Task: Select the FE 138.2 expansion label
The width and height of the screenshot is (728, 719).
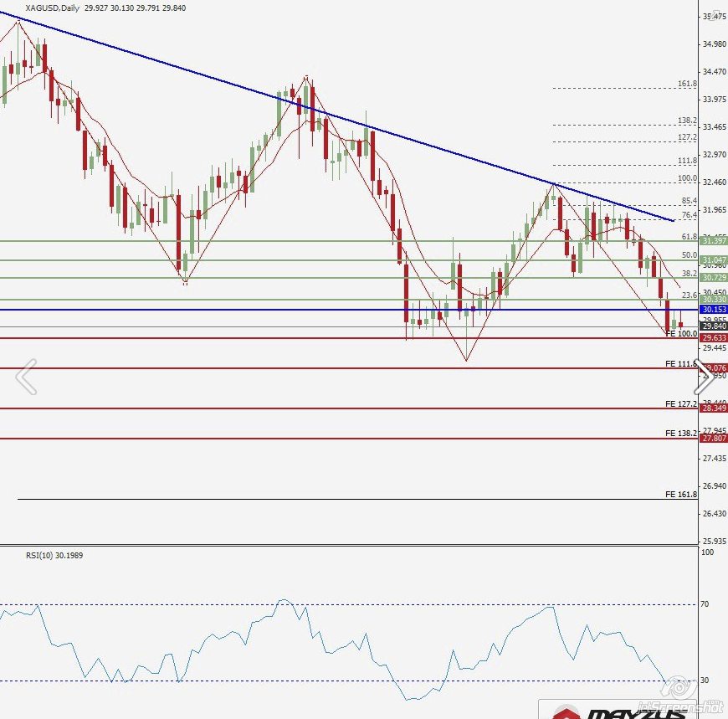Action: pos(681,434)
